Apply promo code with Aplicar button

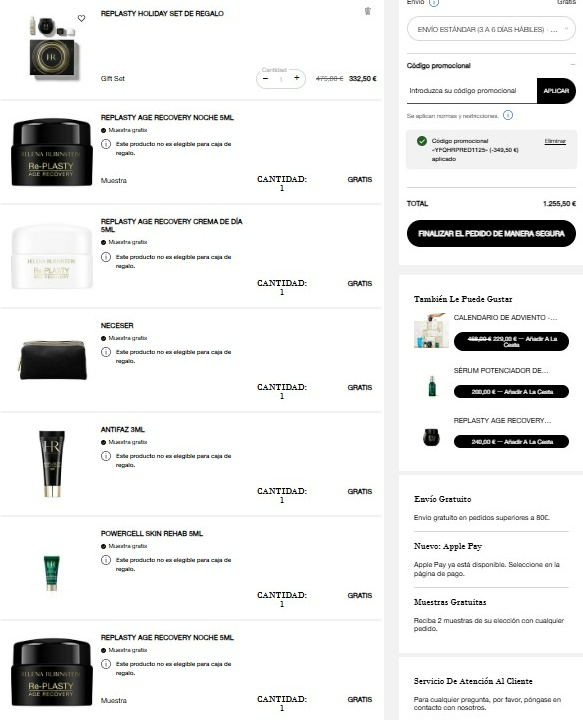tap(556, 91)
